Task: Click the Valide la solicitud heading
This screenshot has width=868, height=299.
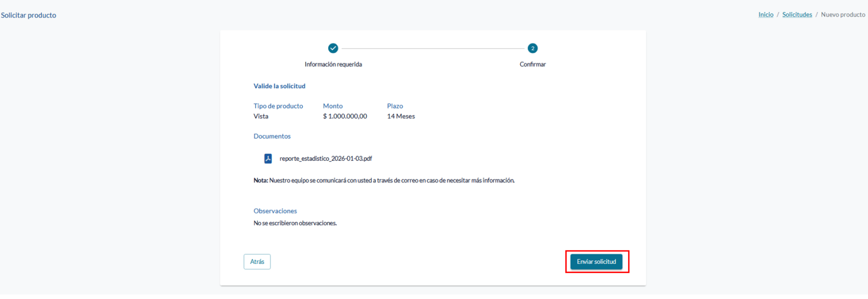Action: tap(280, 86)
